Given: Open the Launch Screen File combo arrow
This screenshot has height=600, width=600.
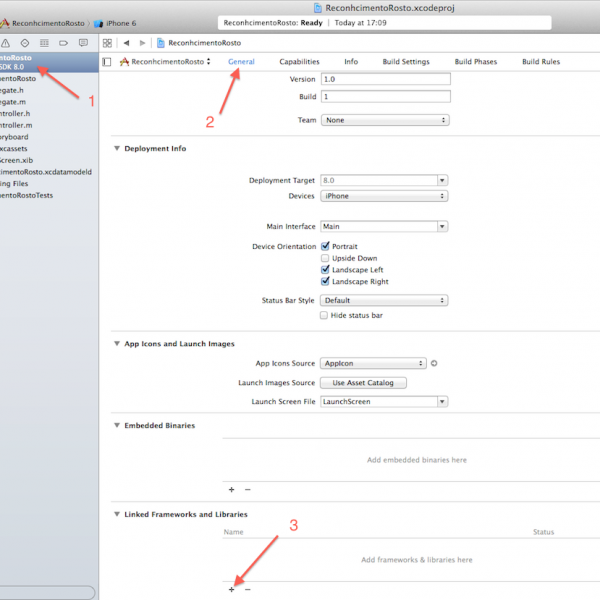Looking at the screenshot, I should tap(442, 401).
